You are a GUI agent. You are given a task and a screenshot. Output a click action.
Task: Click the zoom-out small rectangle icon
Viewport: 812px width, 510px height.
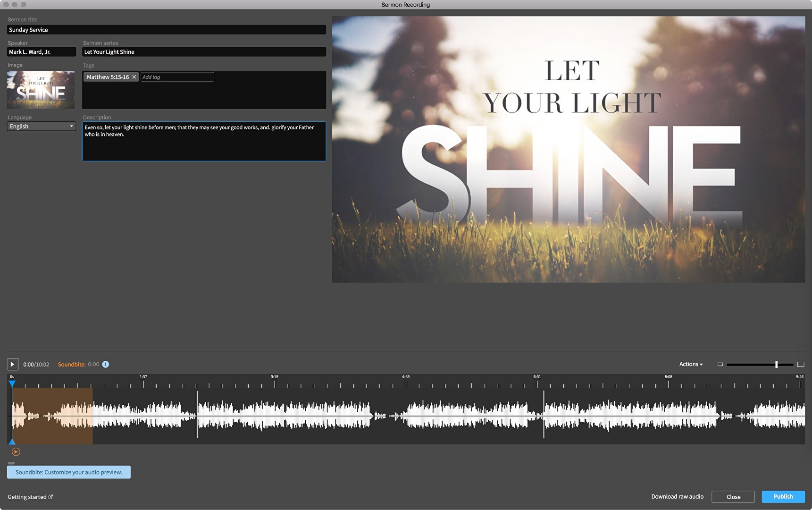coord(720,364)
